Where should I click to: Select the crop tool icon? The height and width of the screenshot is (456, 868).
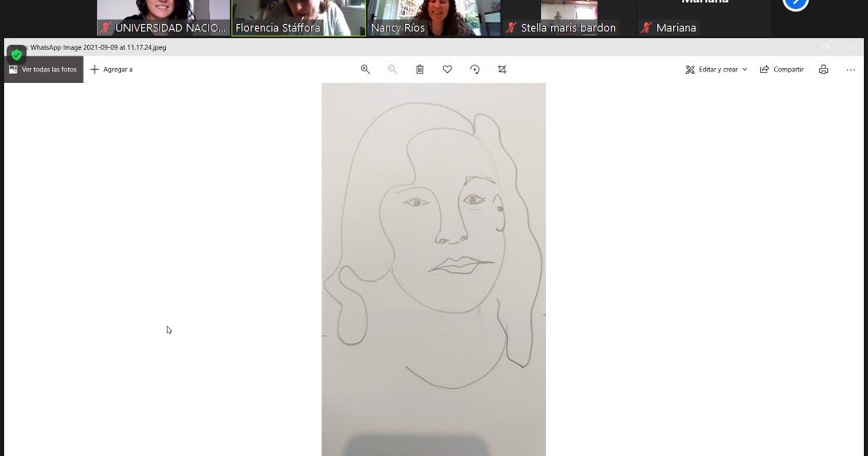pos(502,70)
